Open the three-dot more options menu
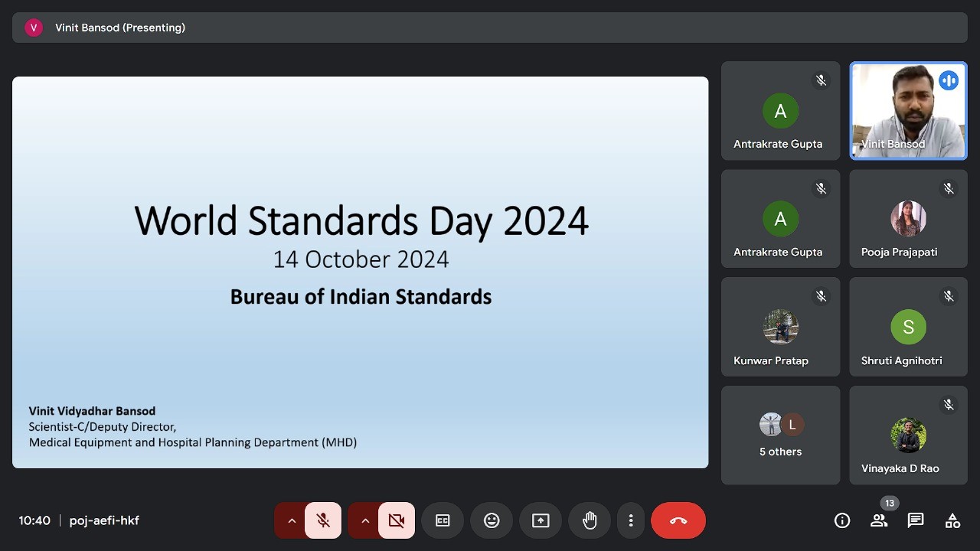This screenshot has width=980, height=551. pos(631,520)
